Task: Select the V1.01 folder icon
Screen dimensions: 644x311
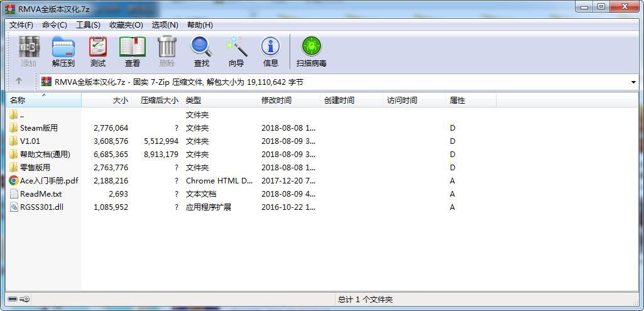Action: pyautogui.click(x=14, y=141)
